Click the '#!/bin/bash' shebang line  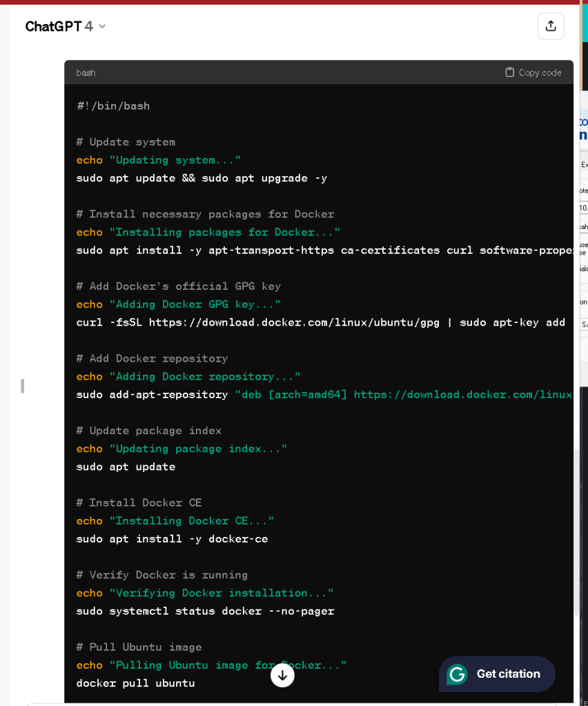(113, 106)
